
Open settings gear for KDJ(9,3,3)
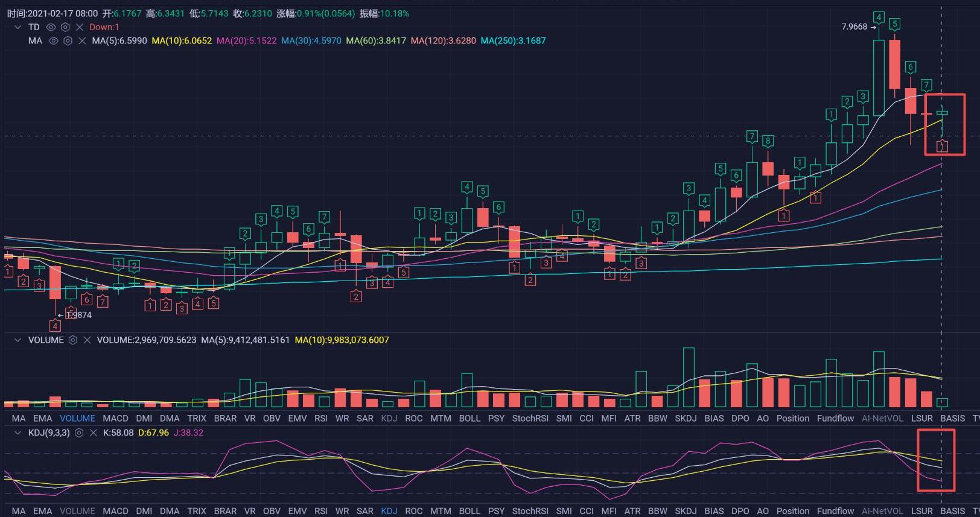[x=79, y=433]
